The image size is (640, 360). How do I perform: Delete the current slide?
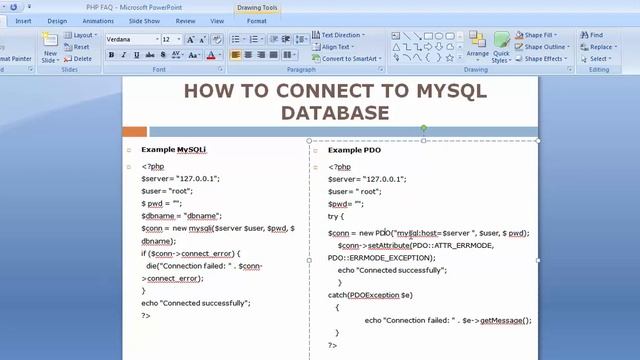78,59
